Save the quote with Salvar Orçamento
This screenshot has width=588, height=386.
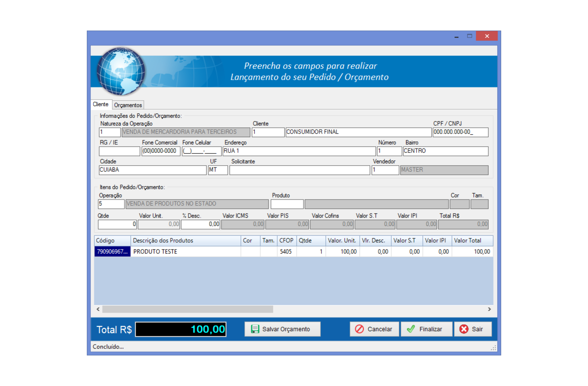coord(282,329)
